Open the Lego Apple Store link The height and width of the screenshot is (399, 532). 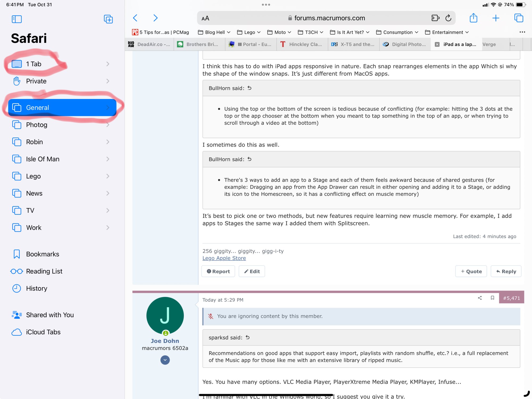224,258
